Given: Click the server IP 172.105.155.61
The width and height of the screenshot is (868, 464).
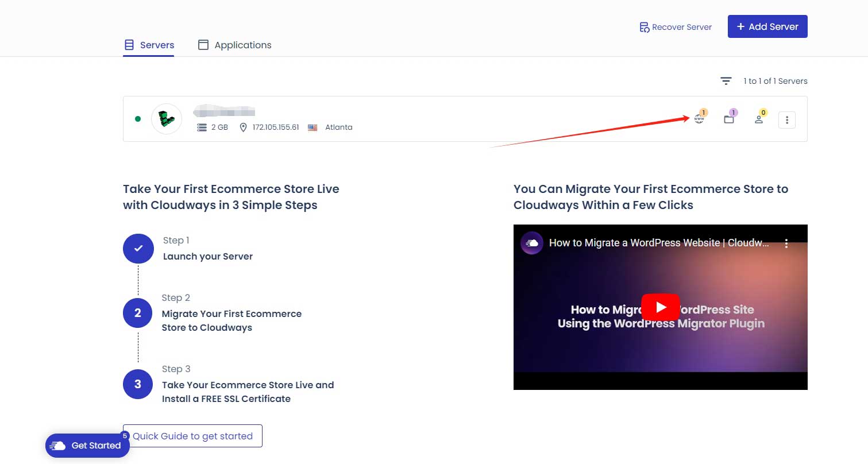Looking at the screenshot, I should [276, 127].
